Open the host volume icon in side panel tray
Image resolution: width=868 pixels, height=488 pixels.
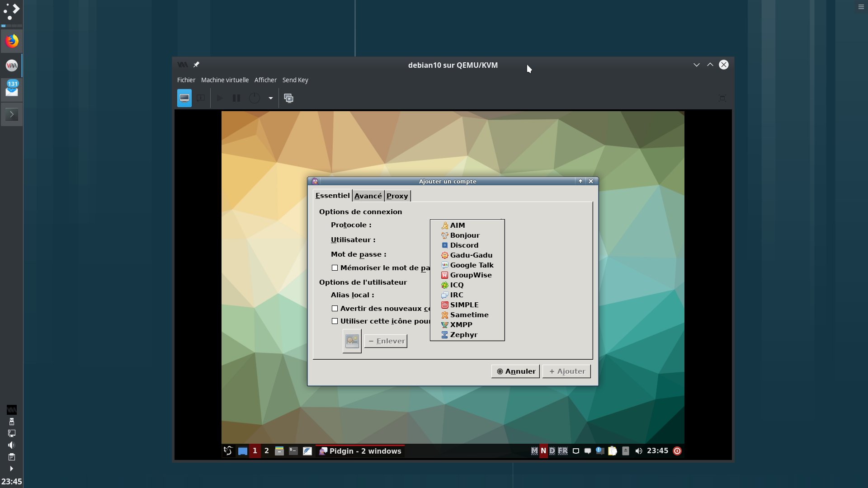(x=12, y=445)
